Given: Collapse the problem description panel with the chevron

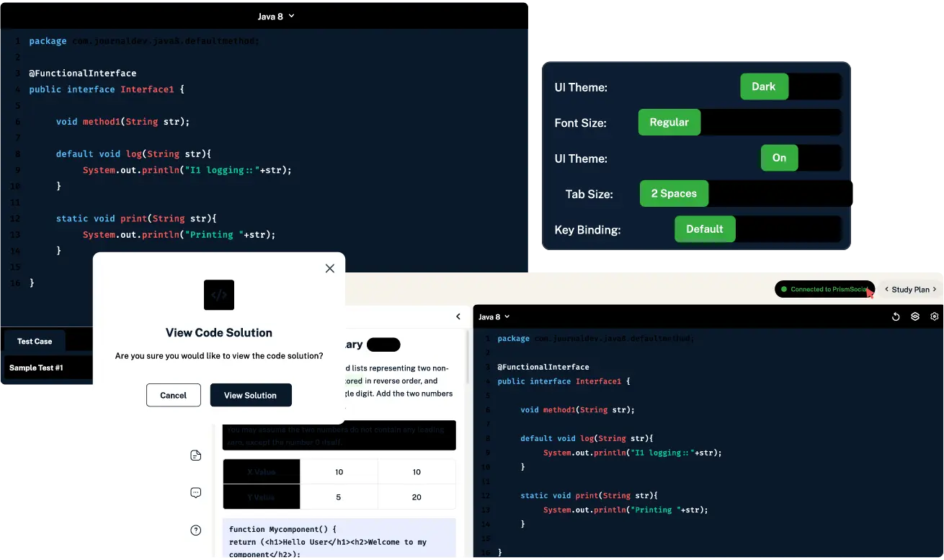Looking at the screenshot, I should coord(458,316).
